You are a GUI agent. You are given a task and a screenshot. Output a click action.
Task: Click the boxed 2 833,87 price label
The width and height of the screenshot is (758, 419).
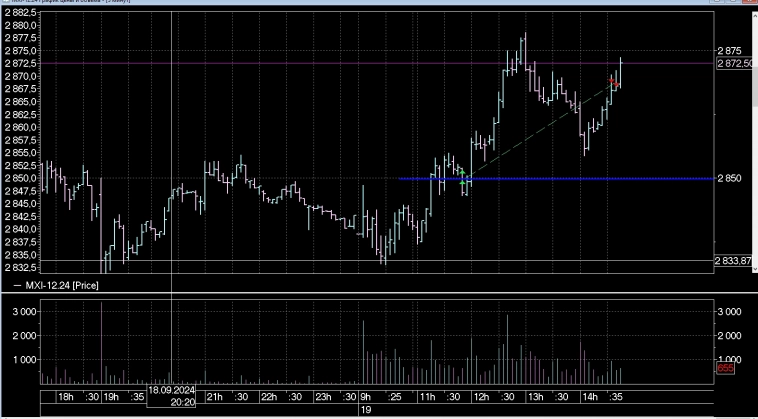(x=735, y=261)
